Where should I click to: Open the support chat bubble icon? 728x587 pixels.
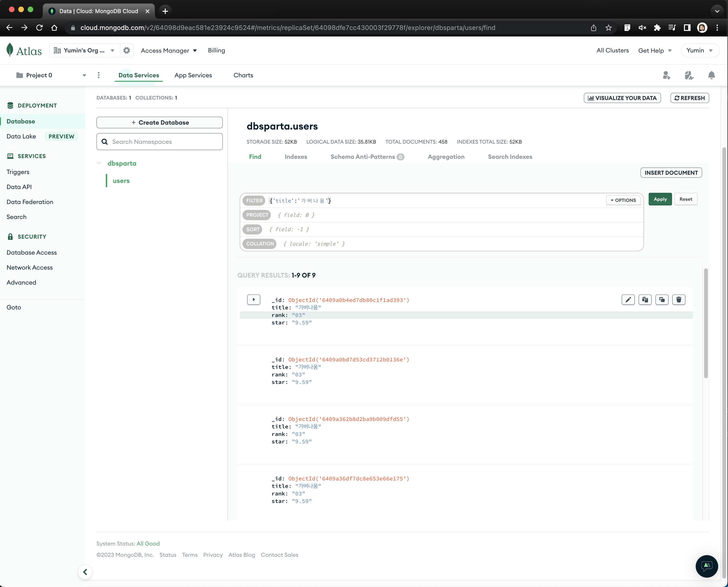[x=707, y=566]
